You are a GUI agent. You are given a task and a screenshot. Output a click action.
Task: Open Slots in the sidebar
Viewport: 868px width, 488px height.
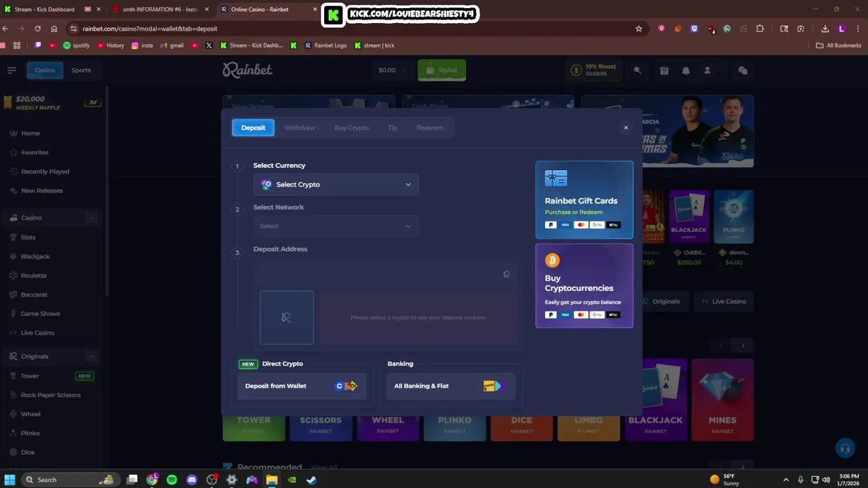tap(28, 237)
